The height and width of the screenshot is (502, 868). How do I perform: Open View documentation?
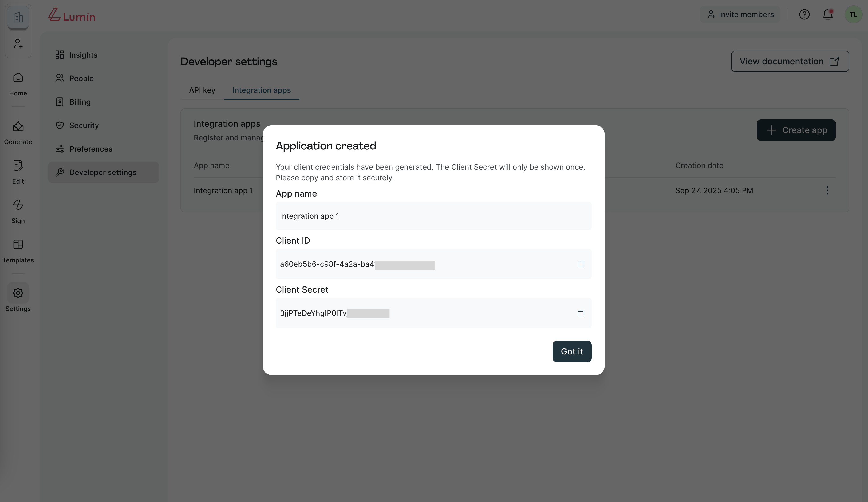pos(790,61)
